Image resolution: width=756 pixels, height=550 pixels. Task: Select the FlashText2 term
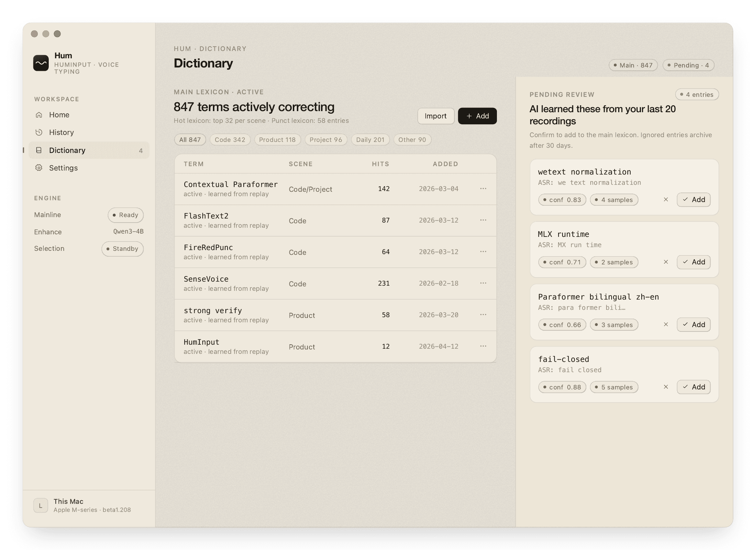[x=206, y=216]
